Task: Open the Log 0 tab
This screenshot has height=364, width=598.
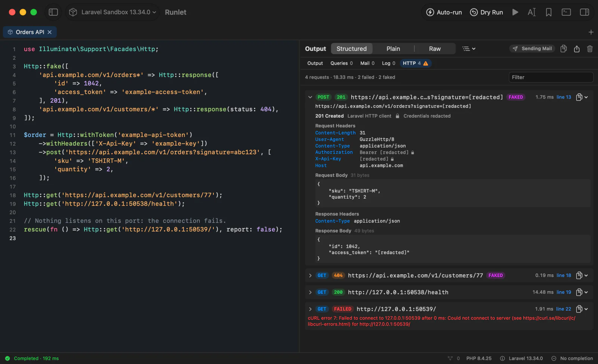Action: (x=389, y=63)
